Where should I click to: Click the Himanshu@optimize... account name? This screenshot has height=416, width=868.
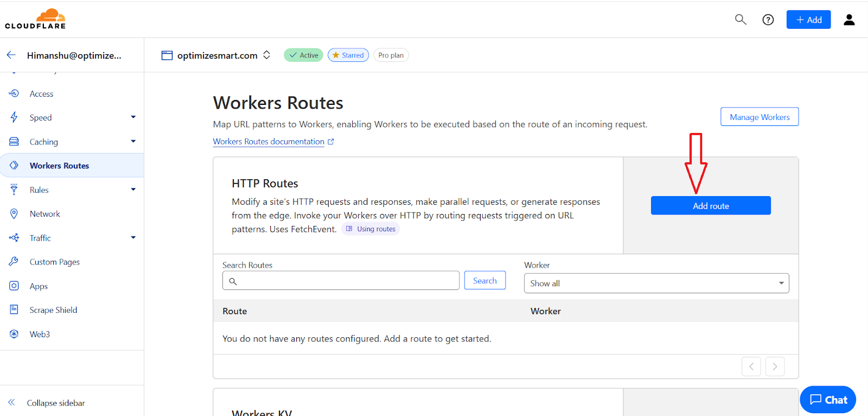[x=74, y=55]
